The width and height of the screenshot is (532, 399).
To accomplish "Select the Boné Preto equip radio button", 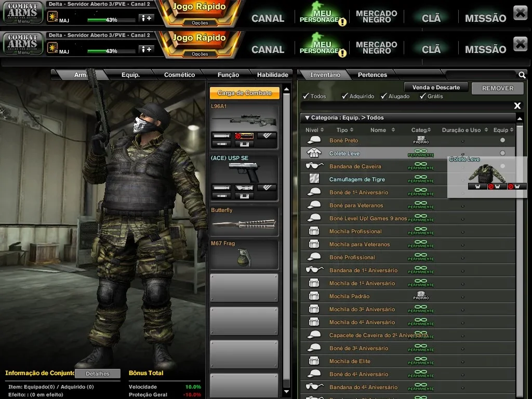I will pos(502,140).
